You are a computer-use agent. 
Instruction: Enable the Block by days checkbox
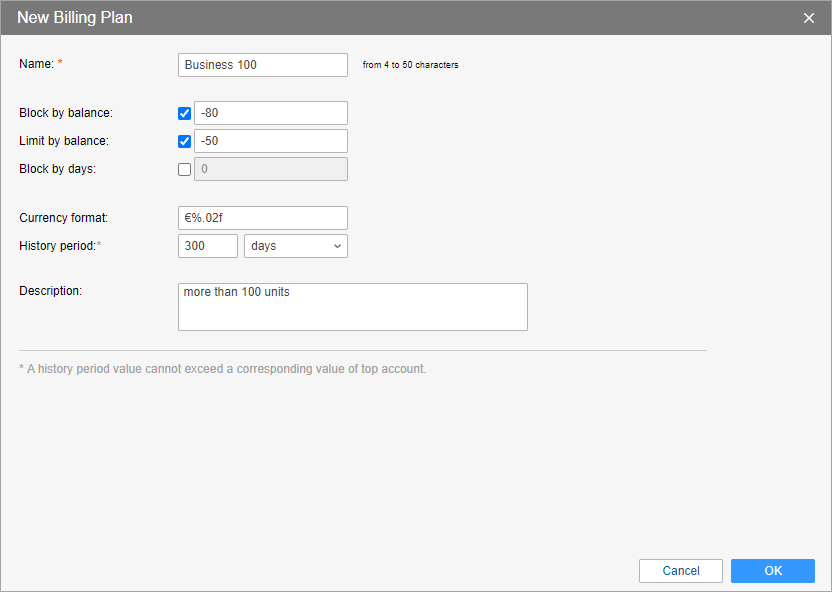[184, 169]
